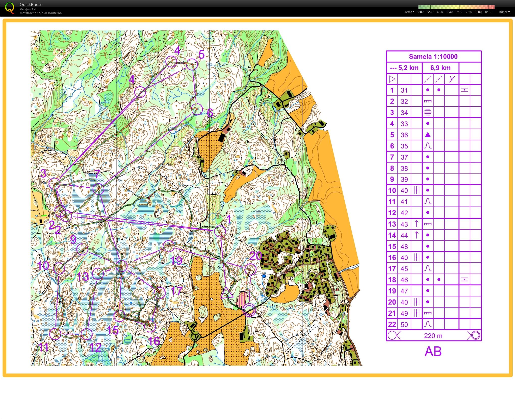Click the boulder triangle symbol in row 5

tap(428, 135)
